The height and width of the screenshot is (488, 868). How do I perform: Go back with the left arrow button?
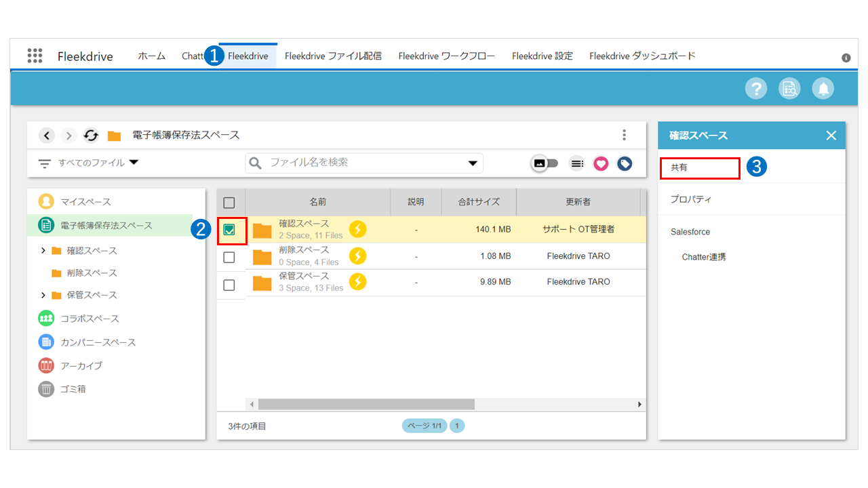click(x=47, y=136)
